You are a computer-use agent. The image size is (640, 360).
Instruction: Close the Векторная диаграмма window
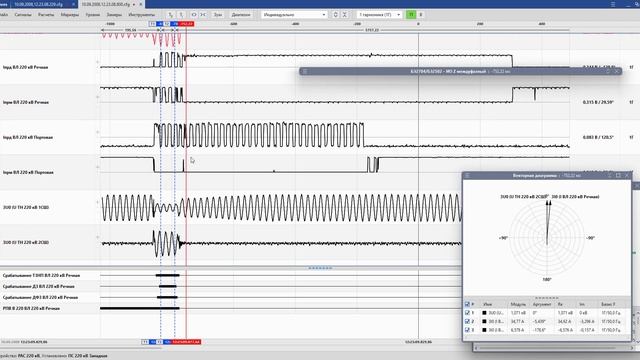[627, 176]
